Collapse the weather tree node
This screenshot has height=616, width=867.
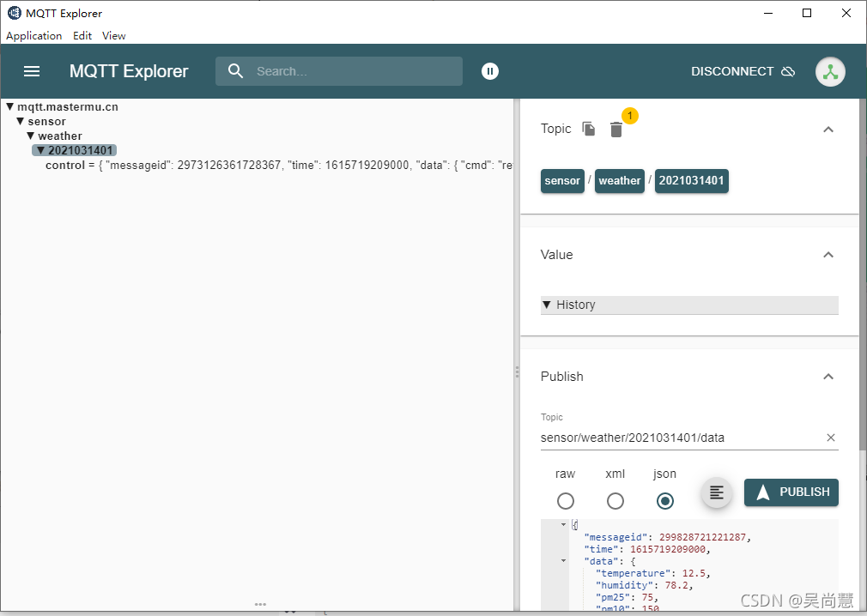31,136
